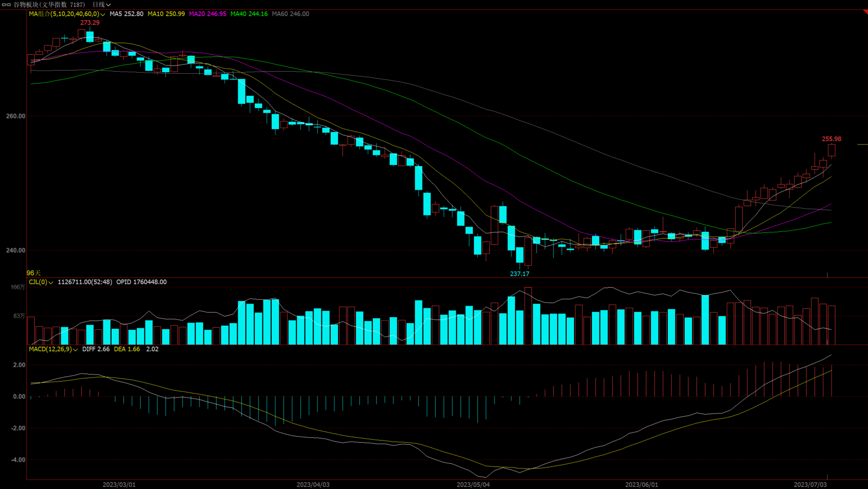
Task: Click the 260.00 price axis label
Action: pos(16,116)
